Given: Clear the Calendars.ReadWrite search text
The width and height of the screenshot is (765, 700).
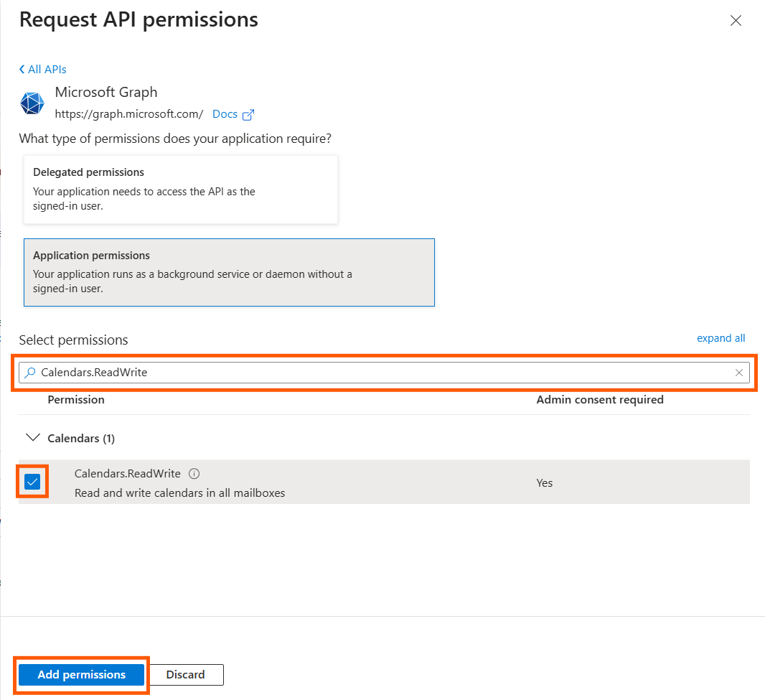Looking at the screenshot, I should pos(739,373).
